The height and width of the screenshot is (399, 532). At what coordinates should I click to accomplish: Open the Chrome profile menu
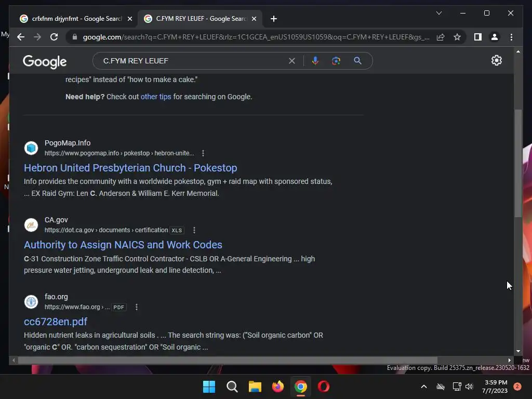pos(495,37)
